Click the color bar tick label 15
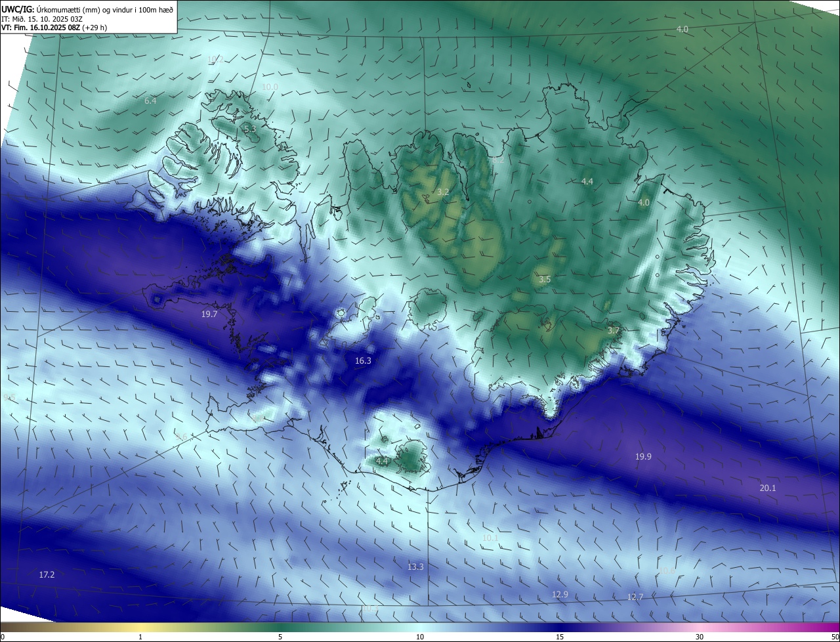The height and width of the screenshot is (642, 840). [x=560, y=637]
